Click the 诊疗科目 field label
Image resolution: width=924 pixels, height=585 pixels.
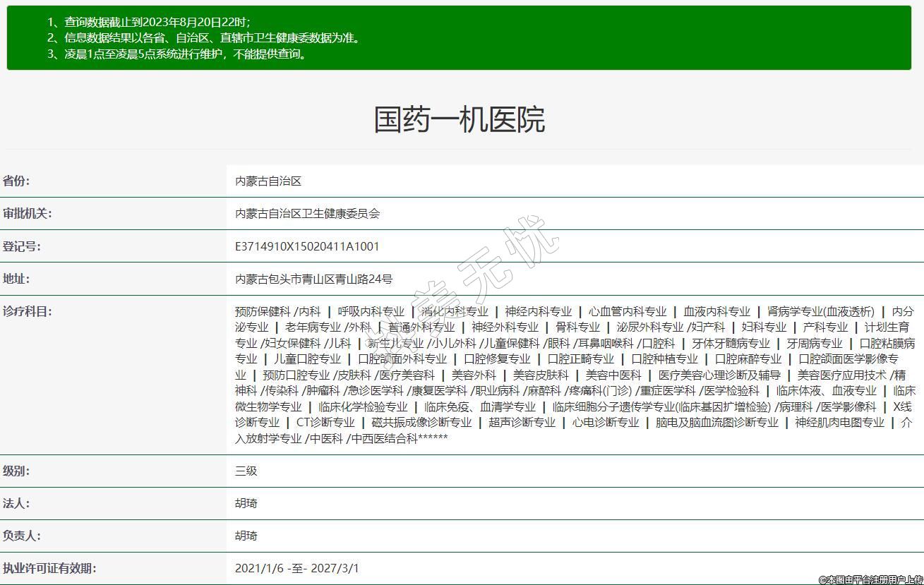(27, 311)
